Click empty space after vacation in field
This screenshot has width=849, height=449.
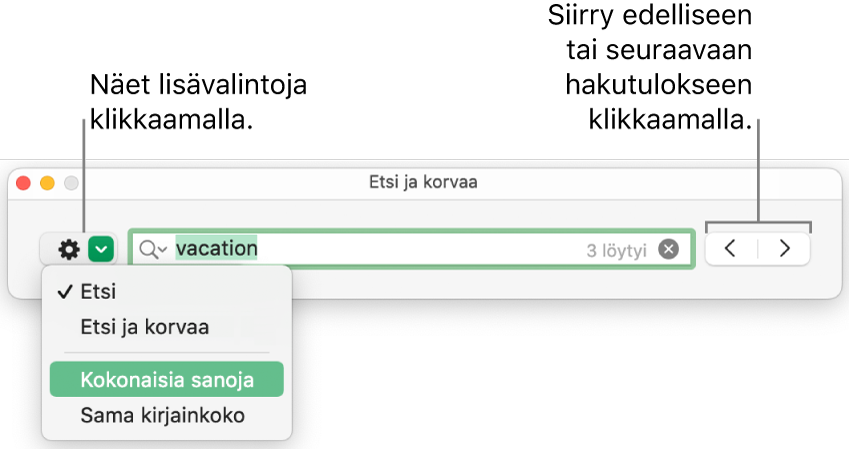[x=420, y=249]
